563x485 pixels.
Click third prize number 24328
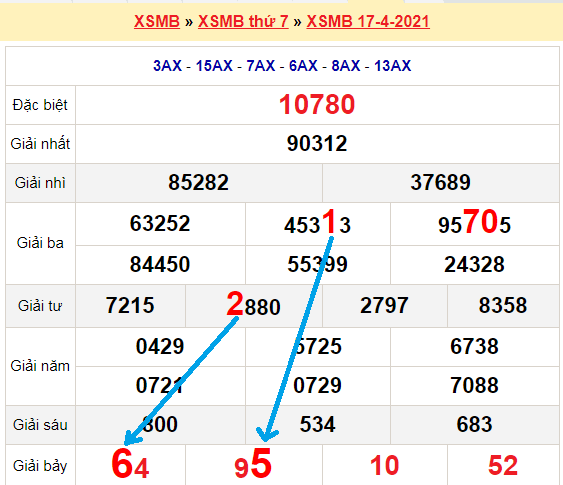(x=474, y=264)
